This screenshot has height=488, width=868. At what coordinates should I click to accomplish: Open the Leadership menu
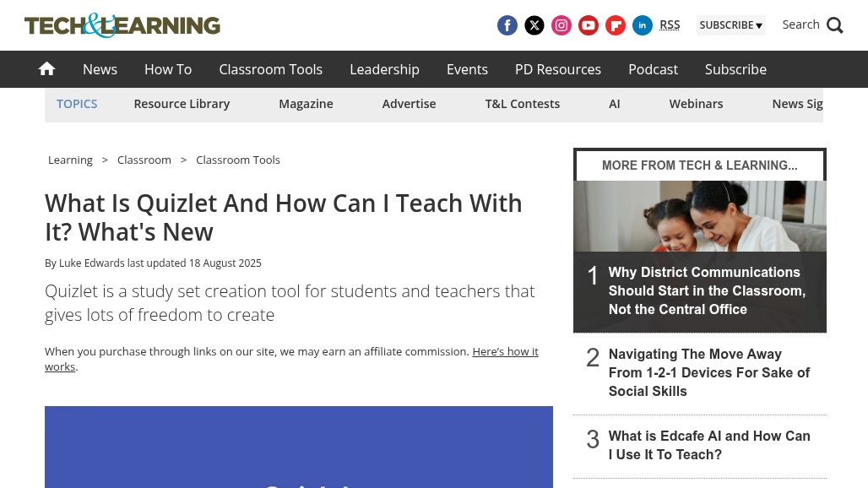[385, 69]
